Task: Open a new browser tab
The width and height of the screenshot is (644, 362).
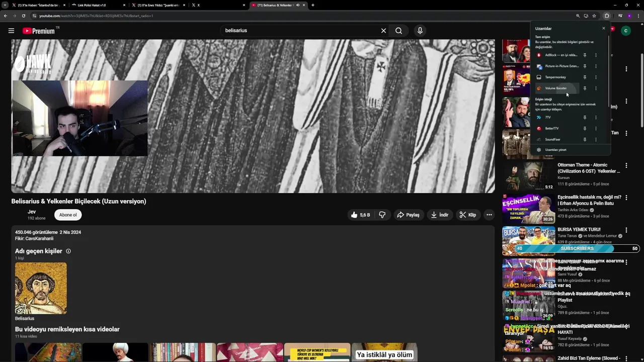Action: click(x=313, y=5)
